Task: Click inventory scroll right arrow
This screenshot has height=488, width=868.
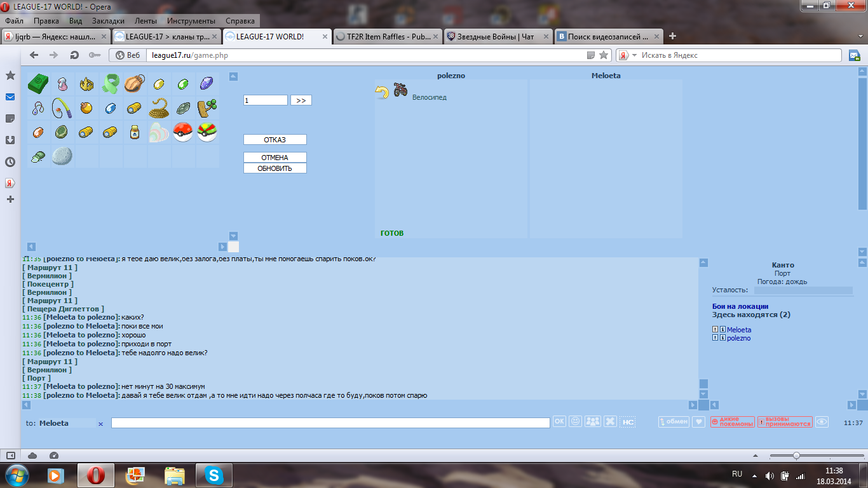Action: pos(222,247)
